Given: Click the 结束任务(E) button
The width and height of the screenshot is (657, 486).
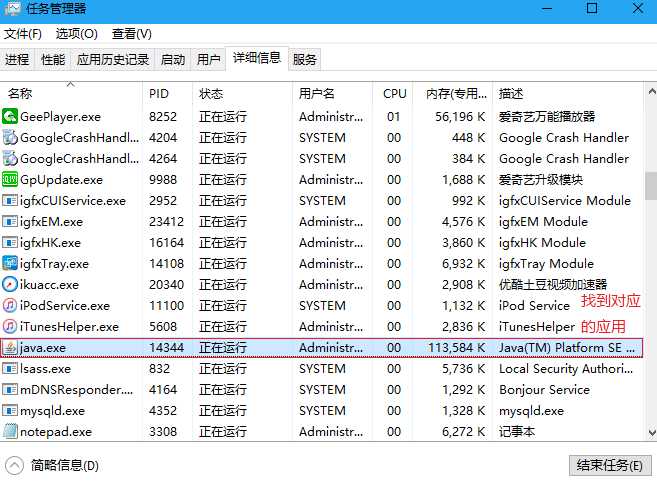Looking at the screenshot, I should 610,465.
